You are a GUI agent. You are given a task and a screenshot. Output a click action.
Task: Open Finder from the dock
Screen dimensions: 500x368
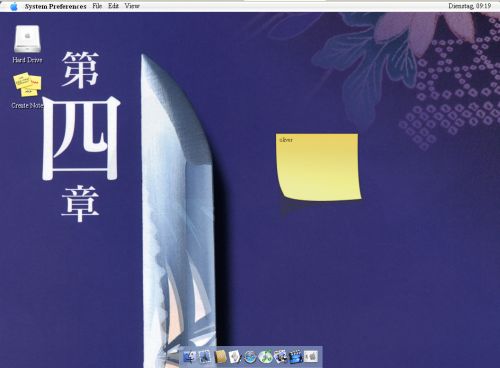coord(189,357)
